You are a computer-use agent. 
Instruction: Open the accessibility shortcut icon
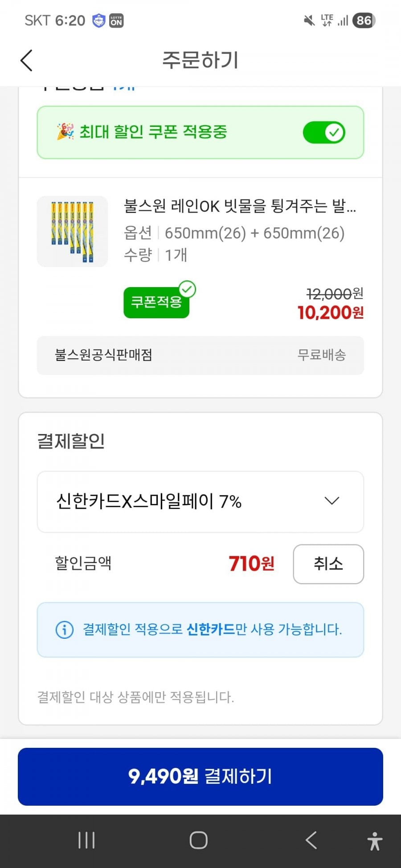pyautogui.click(x=375, y=841)
